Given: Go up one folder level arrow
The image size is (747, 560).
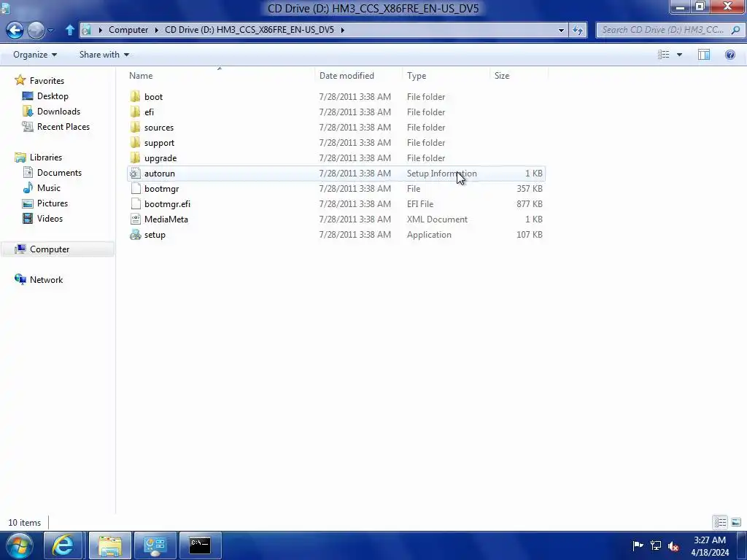Looking at the screenshot, I should [69, 30].
